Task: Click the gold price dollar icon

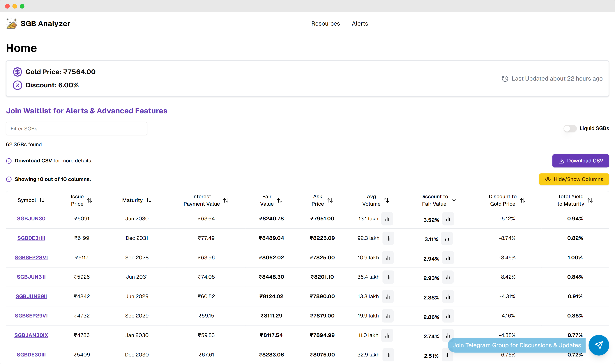Action: pos(17,72)
